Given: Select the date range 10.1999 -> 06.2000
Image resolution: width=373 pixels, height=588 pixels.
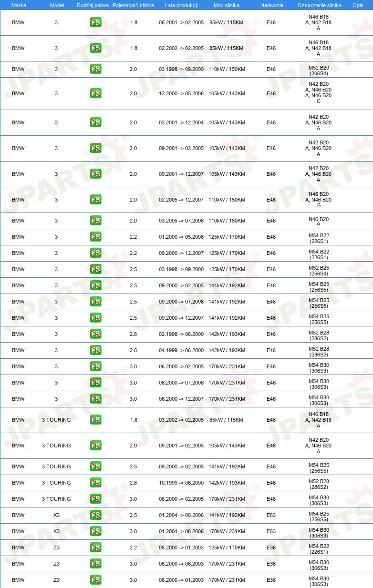Looking at the screenshot, I should (181, 483).
